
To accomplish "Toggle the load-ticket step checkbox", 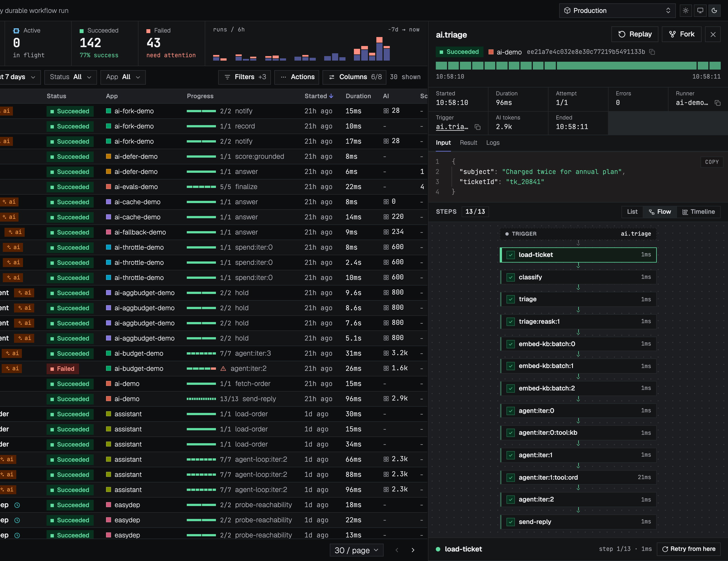I will click(510, 255).
